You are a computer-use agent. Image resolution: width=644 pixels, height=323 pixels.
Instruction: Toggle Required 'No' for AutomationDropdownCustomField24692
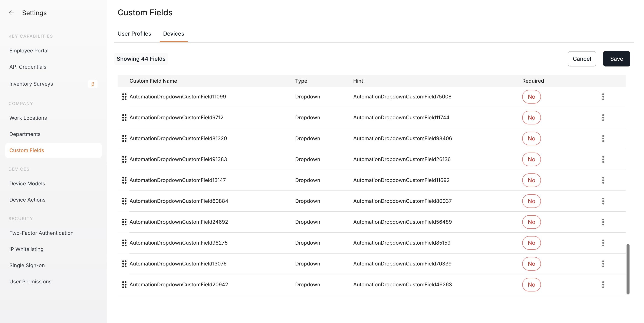531,222
